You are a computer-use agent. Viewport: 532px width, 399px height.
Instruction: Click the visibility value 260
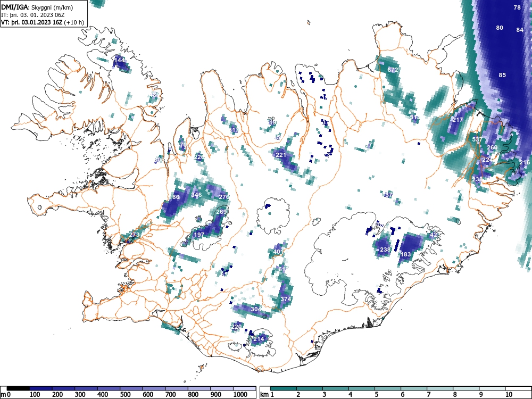[x=492, y=147]
